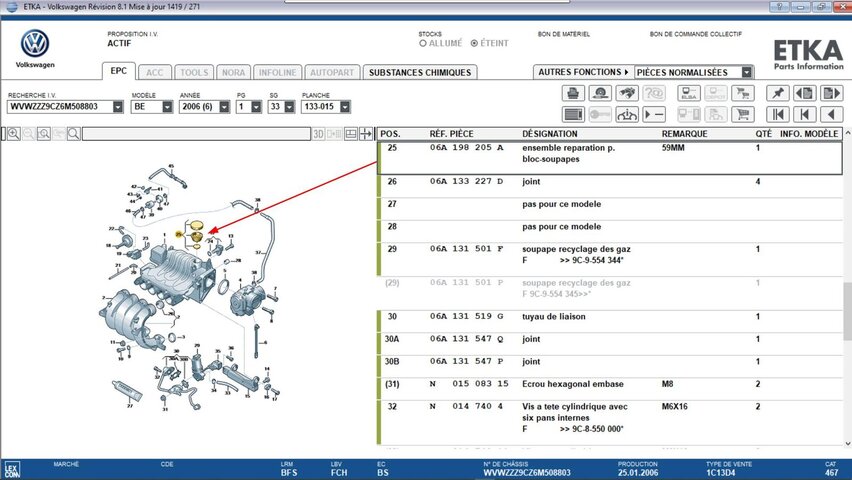
Task: Select the ÉTEINT stocks radio button
Action: [x=474, y=43]
